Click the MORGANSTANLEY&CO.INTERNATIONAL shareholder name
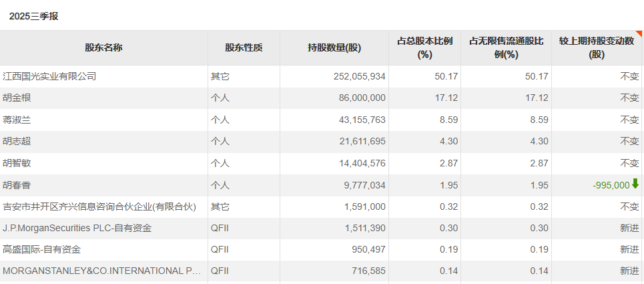Screen dimensions: 644x284 tap(101, 271)
